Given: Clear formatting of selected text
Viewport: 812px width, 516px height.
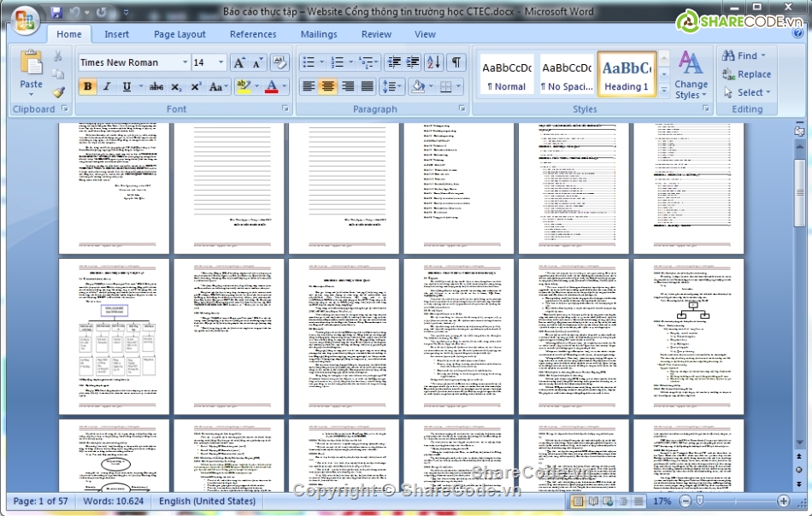Looking at the screenshot, I should pos(279,62).
